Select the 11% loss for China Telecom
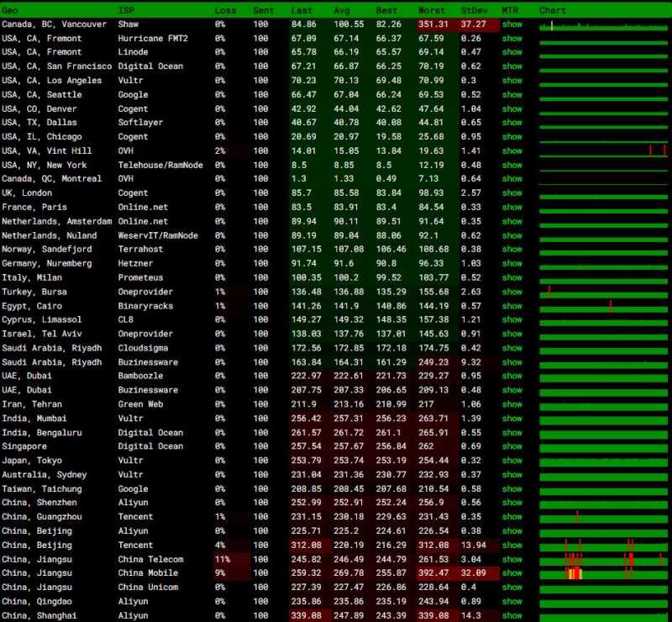Image resolution: width=672 pixels, height=622 pixels. click(223, 560)
